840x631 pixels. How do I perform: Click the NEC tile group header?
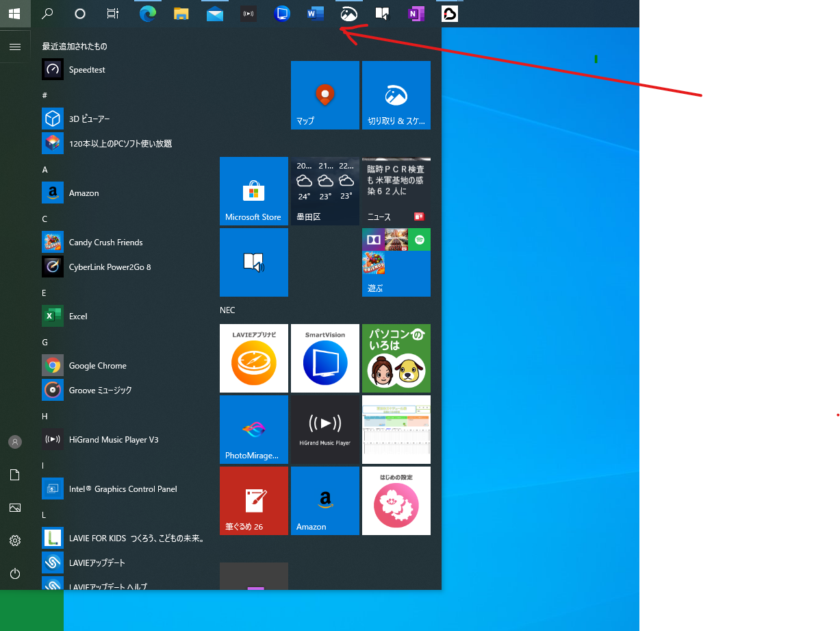(x=227, y=310)
